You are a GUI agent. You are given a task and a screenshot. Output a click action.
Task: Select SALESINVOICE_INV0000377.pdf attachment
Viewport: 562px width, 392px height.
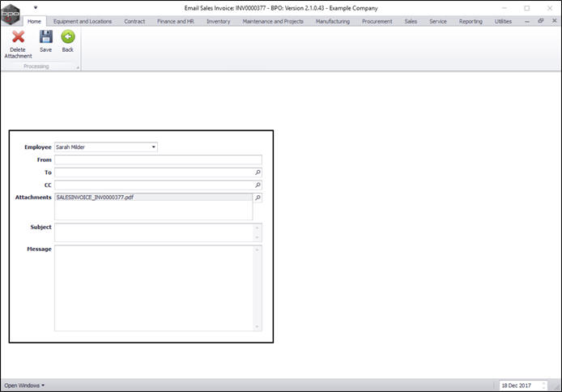[153, 197]
